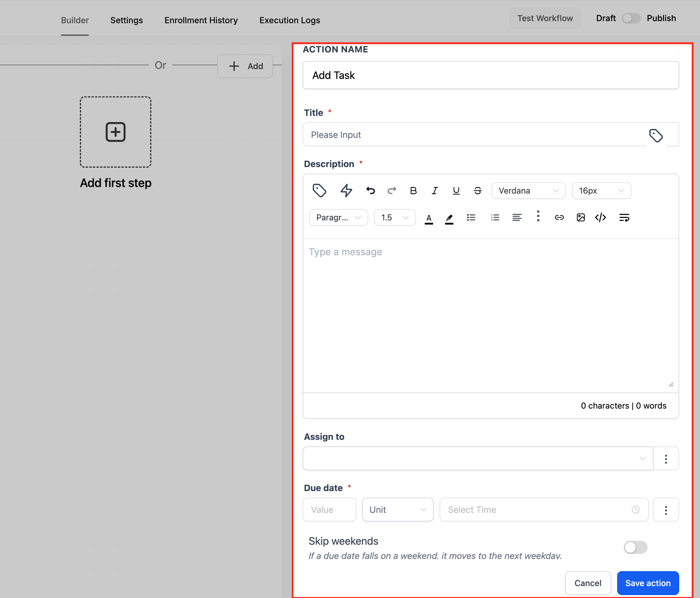
Task: Click the insert image icon
Action: [581, 218]
